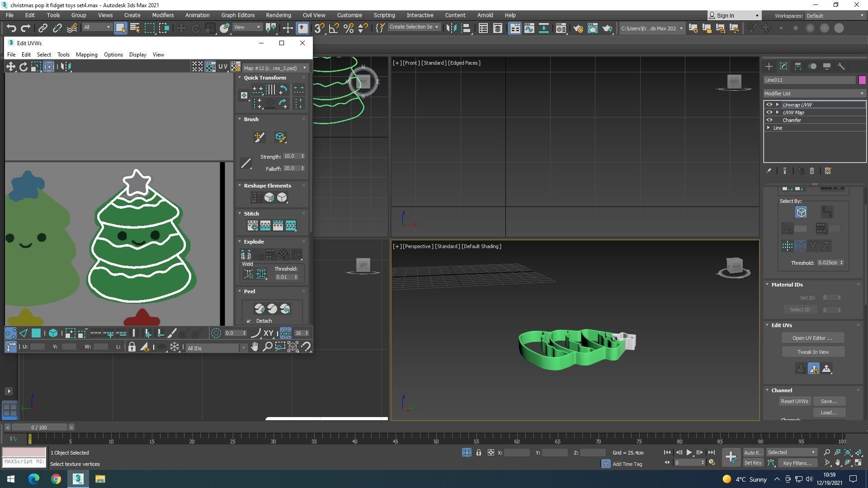Image resolution: width=868 pixels, height=488 pixels.
Task: Open the Graph Editors menu
Action: [x=238, y=15]
